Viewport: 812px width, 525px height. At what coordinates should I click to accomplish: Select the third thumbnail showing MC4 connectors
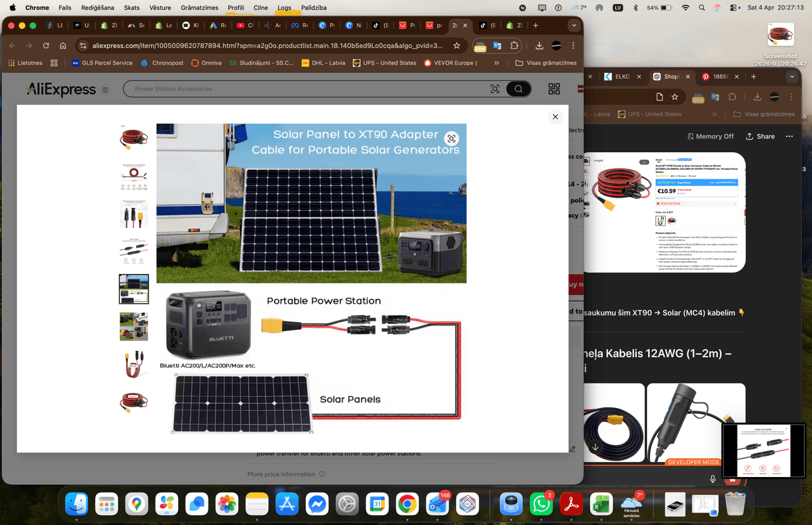134,214
